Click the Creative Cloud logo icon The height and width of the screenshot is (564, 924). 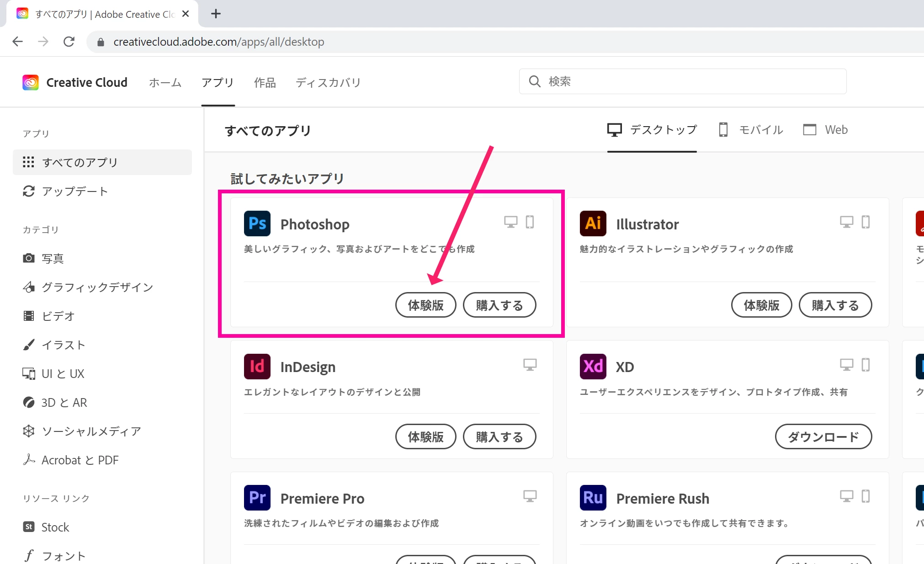click(x=31, y=83)
